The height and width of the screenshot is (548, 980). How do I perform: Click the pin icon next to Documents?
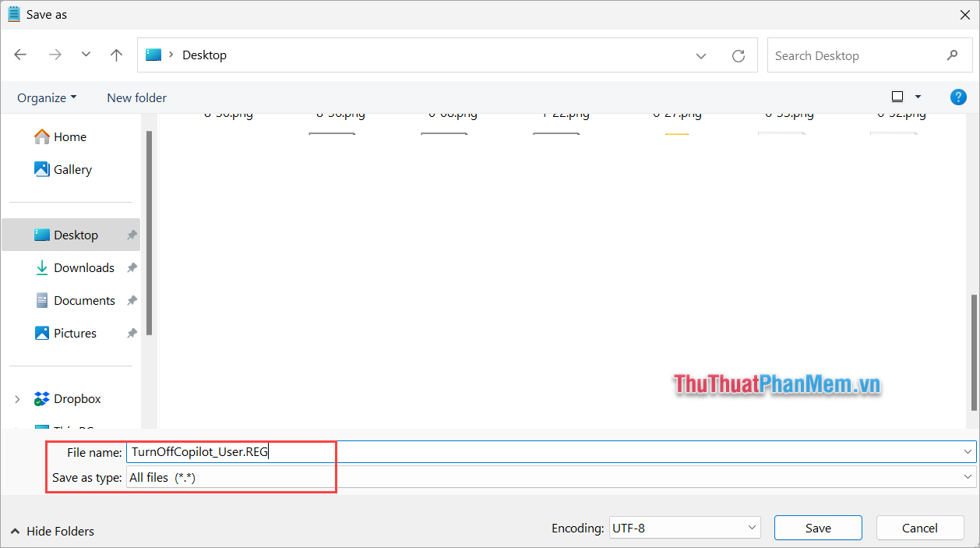pos(132,300)
